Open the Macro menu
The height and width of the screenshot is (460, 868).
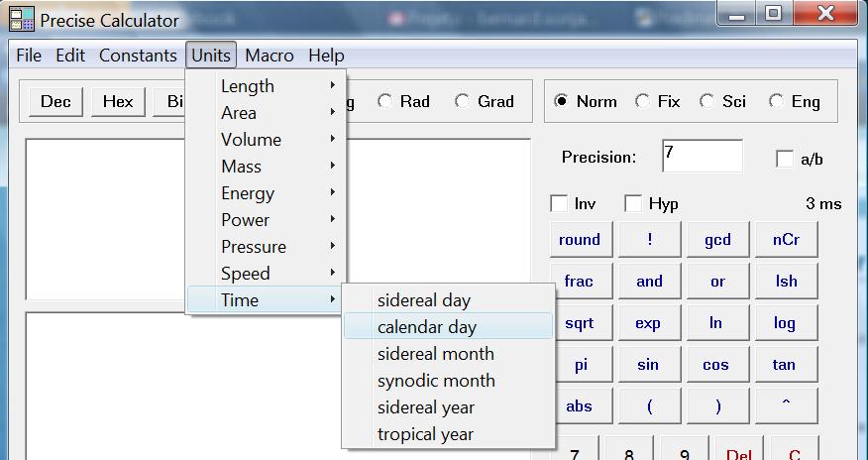pyautogui.click(x=270, y=56)
